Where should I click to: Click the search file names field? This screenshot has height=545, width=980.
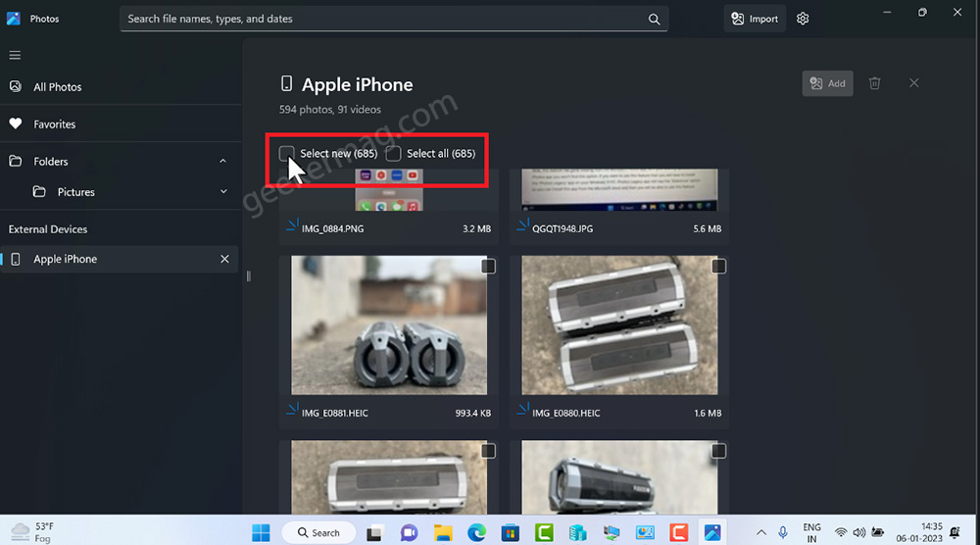tap(394, 19)
